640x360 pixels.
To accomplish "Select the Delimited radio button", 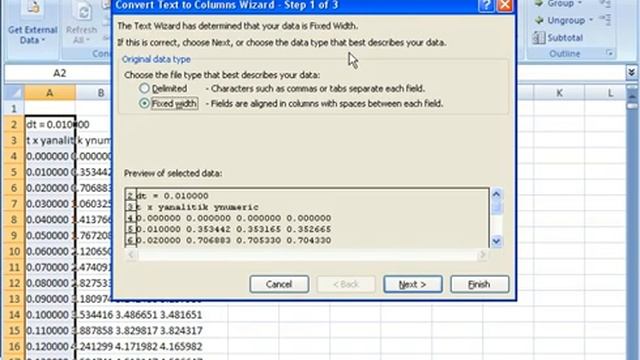I will coord(144,88).
